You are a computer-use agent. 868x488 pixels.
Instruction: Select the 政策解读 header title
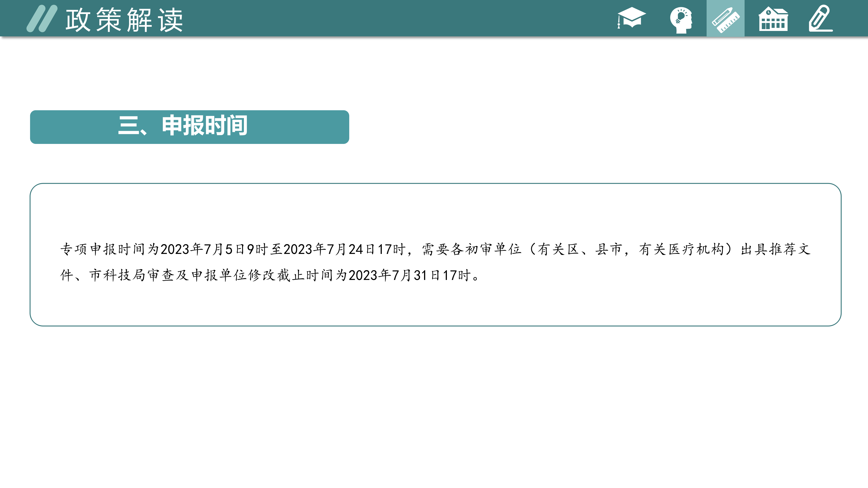[x=124, y=20]
